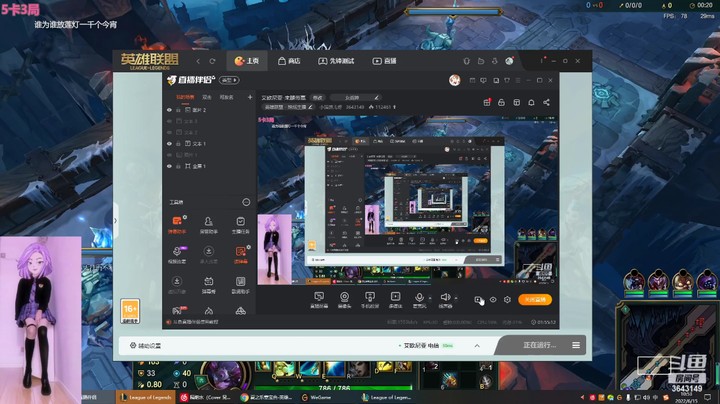
Task: Open the 主播任务 tool icon
Action: pos(240,225)
